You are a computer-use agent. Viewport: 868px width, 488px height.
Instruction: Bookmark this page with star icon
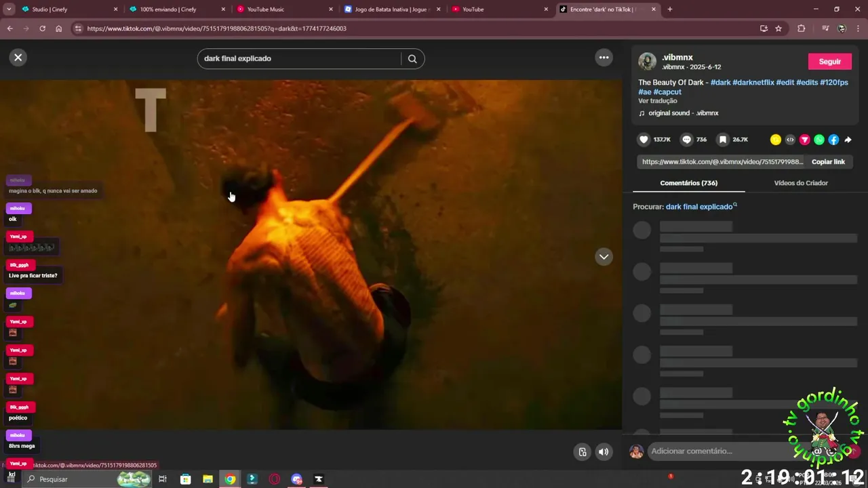pos(778,28)
